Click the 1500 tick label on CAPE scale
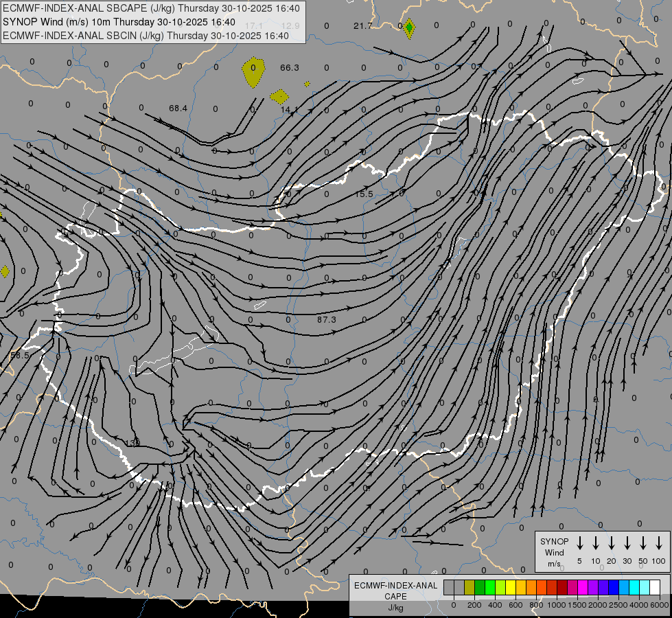 [x=577, y=605]
